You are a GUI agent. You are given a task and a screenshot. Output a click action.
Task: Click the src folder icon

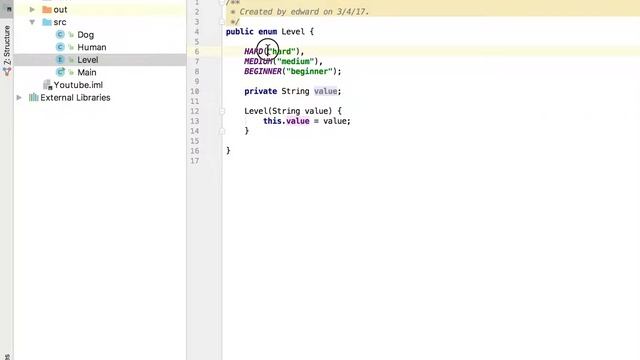47,22
